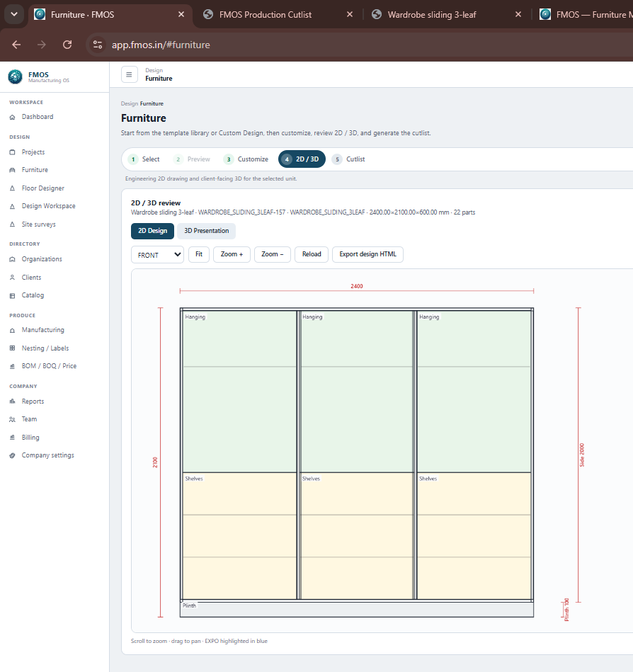
Task: Go to step 1 Select
Action: pos(145,159)
